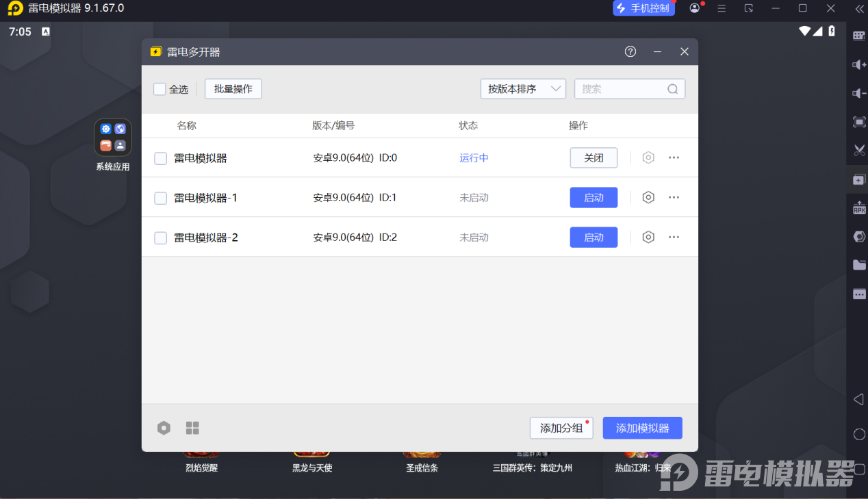Image resolution: width=868 pixels, height=499 pixels.
Task: Take a screenshot via the sidebar camera icon
Action: pyautogui.click(x=858, y=150)
